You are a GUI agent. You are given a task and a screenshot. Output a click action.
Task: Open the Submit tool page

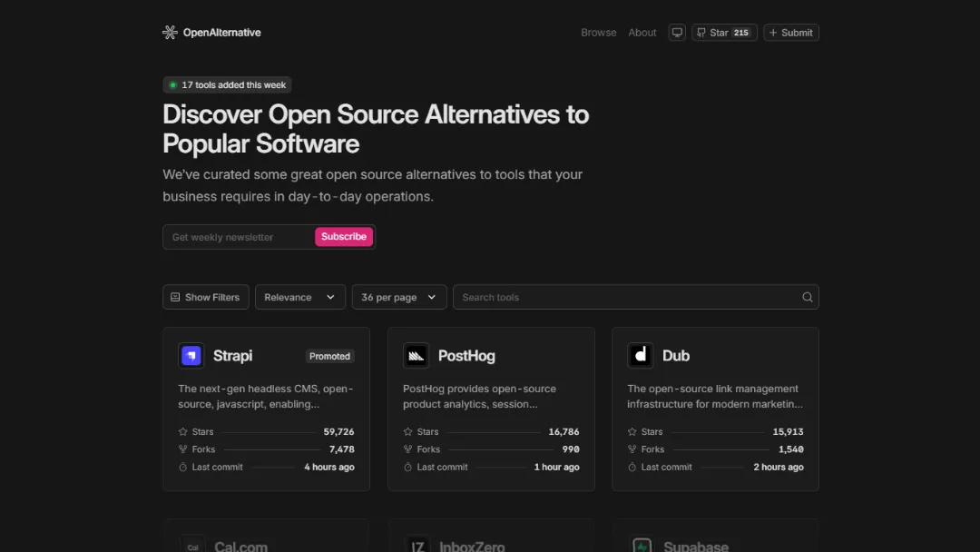click(x=791, y=33)
